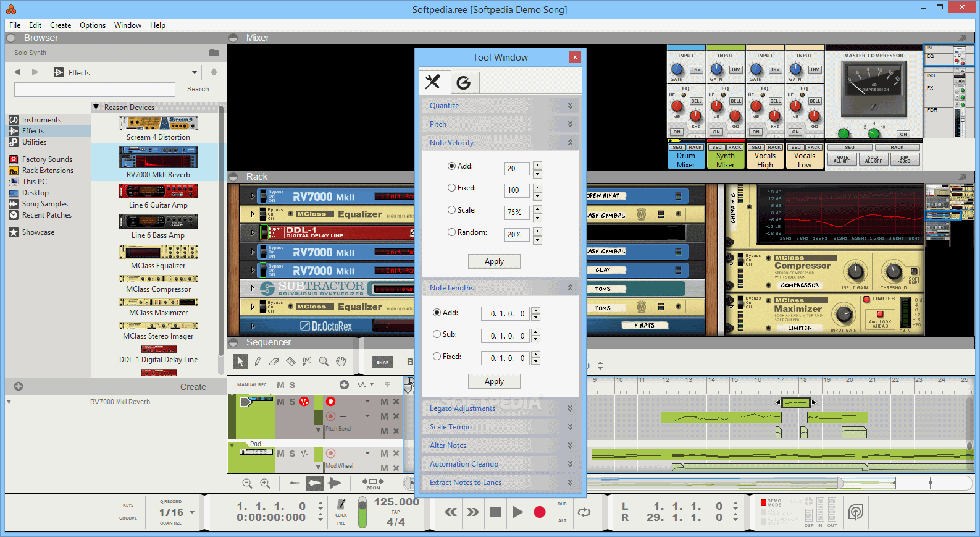The width and height of the screenshot is (980, 537).
Task: Select the Fixed radio under Note Velocity
Action: coord(451,188)
